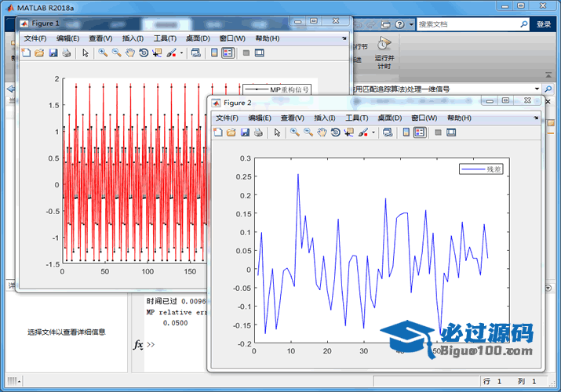Open 插入(I) menu in Figure 1
The width and height of the screenshot is (561, 392).
tap(133, 38)
